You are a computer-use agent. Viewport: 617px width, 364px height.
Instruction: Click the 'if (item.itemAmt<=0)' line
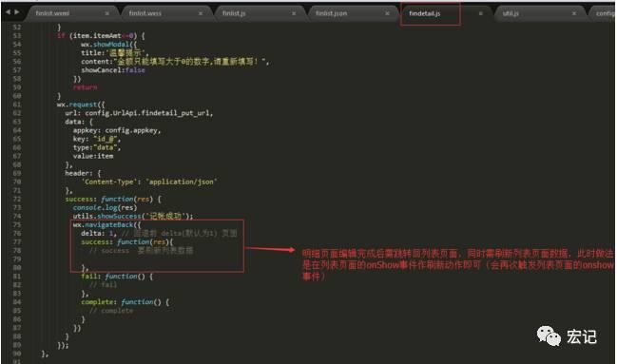101,36
